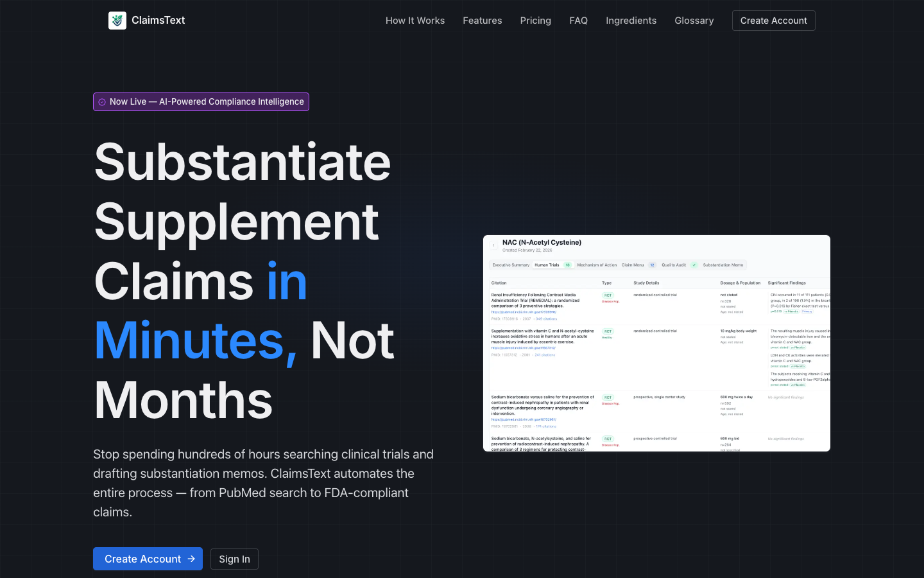This screenshot has width=924, height=578.
Task: Click the ClaimsText shield logo icon
Action: click(117, 21)
